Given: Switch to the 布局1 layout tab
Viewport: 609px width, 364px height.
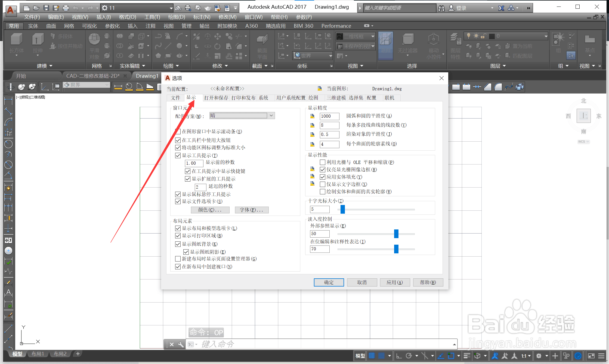Looking at the screenshot, I should coord(38,354).
